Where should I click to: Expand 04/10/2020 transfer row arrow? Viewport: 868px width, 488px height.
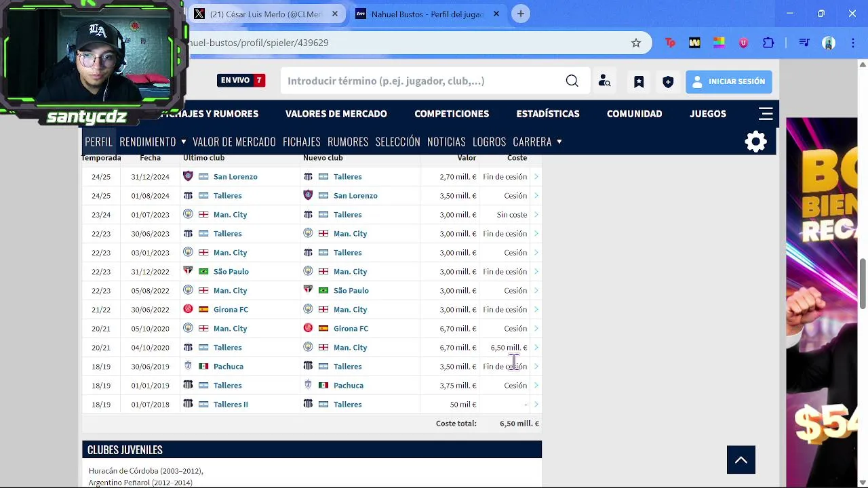536,347
